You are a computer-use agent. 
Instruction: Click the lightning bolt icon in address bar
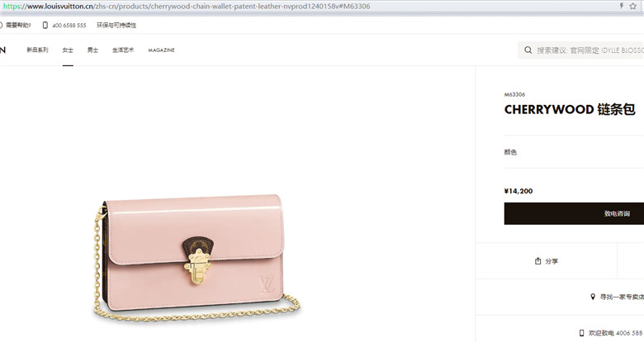622,6
